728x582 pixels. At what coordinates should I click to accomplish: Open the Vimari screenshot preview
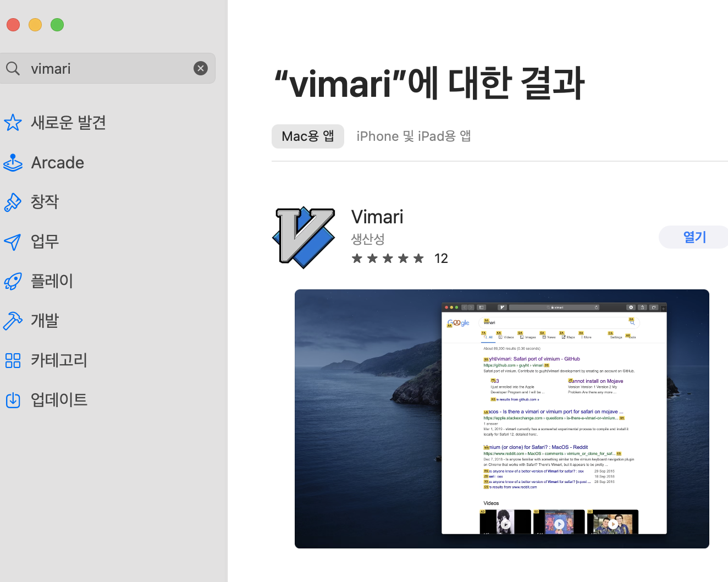502,419
